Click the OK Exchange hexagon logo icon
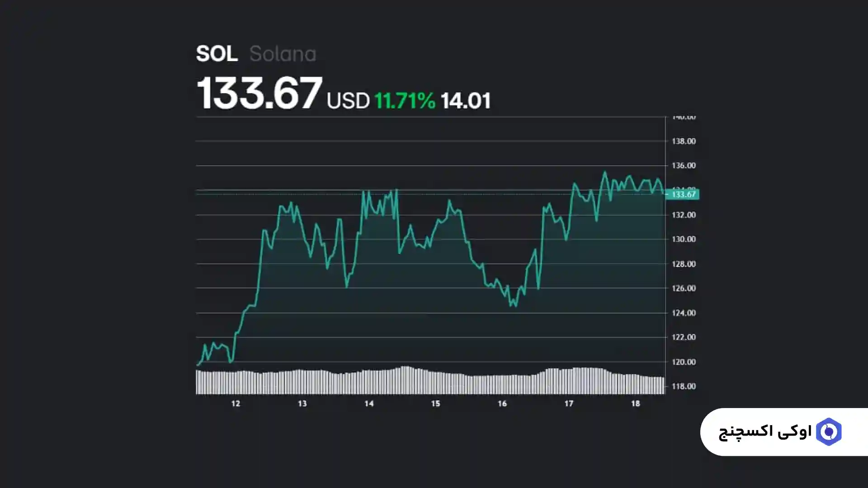The image size is (868, 488). tap(829, 432)
